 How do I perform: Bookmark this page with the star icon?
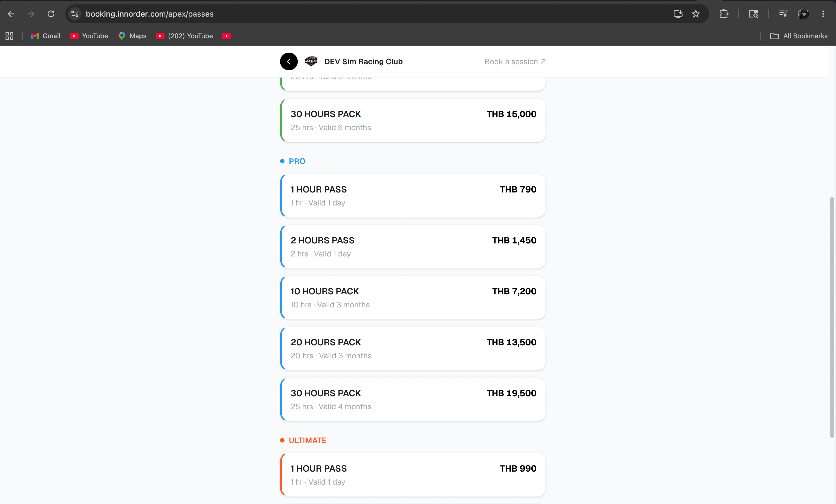[696, 14]
